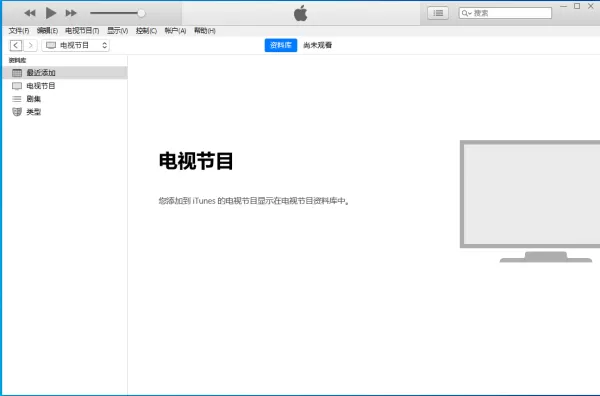The width and height of the screenshot is (600, 396).
Task: Open the 控制(C) menu
Action: (x=146, y=31)
